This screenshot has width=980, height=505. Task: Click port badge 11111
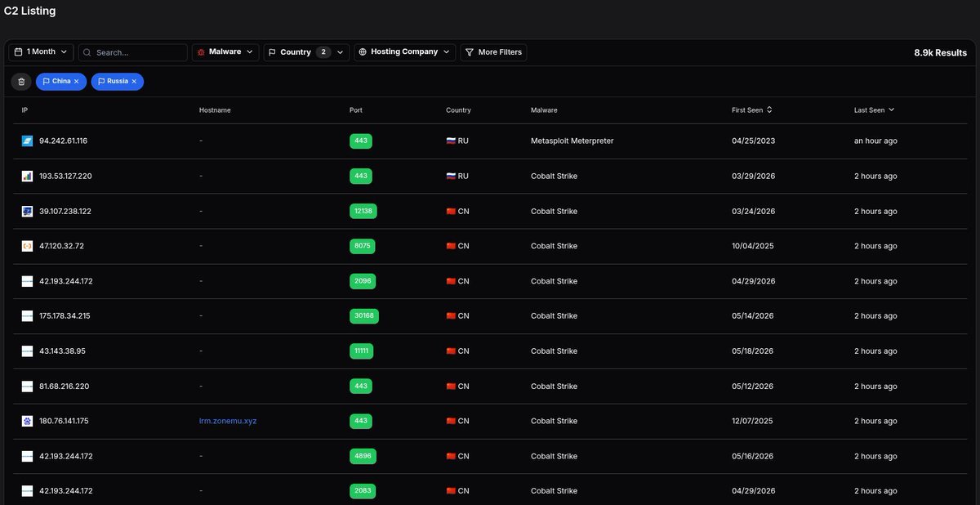pos(361,351)
